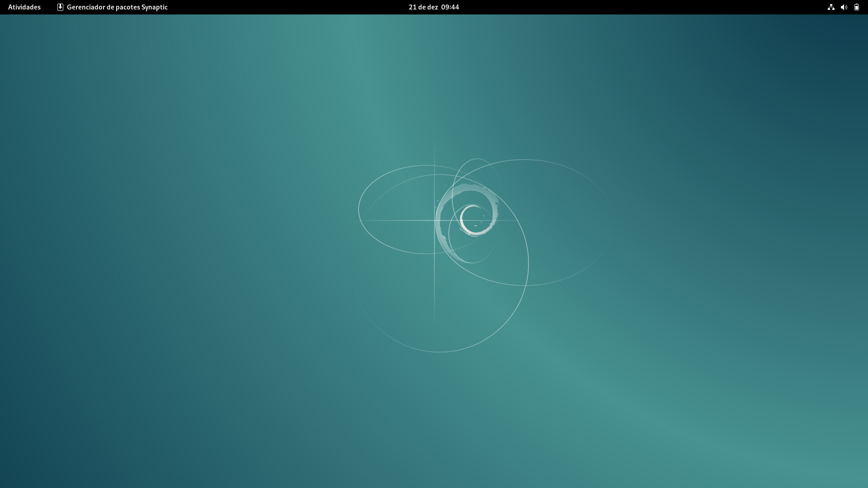Screen dimensions: 868x488
Task: Click the wired network status icon
Action: (831, 7)
